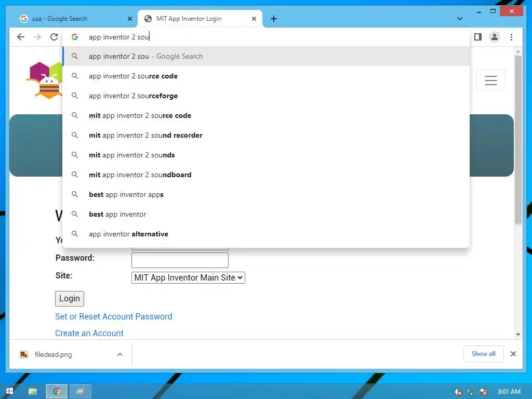Open 'Set or Reset Account Password' link
This screenshot has height=399, width=532.
tap(114, 316)
